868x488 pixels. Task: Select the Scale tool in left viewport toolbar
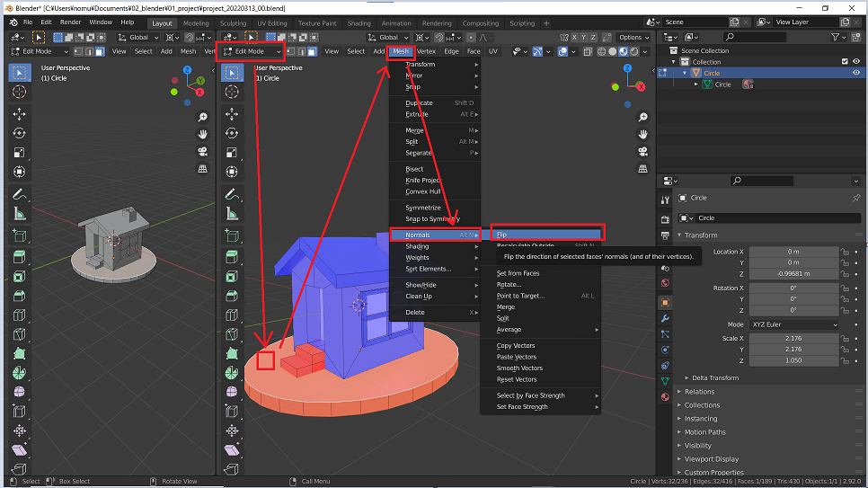20,153
